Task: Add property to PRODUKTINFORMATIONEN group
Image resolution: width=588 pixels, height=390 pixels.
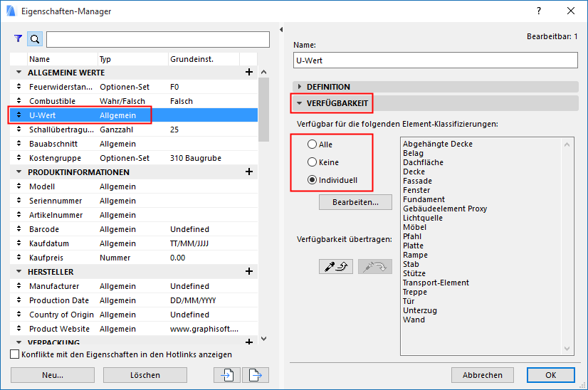Action: [x=249, y=172]
